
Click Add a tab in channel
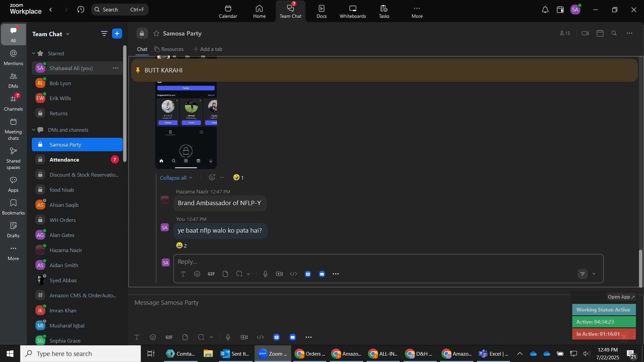pyautogui.click(x=208, y=49)
